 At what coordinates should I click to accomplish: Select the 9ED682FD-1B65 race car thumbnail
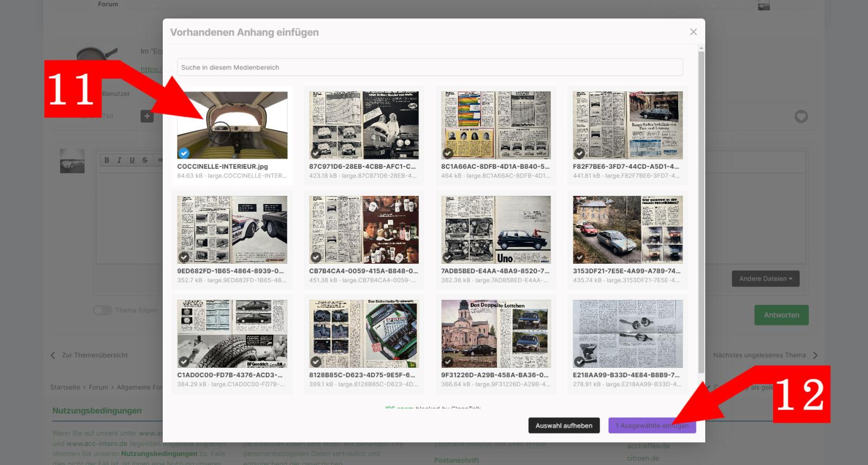point(232,230)
